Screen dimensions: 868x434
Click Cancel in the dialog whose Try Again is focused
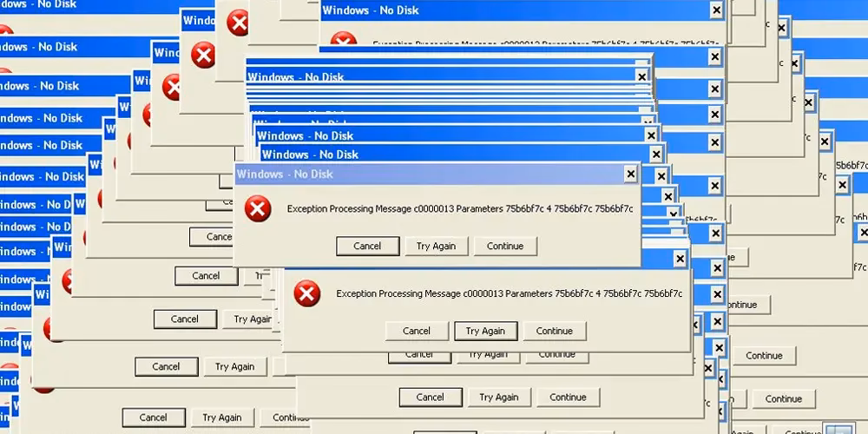(417, 331)
